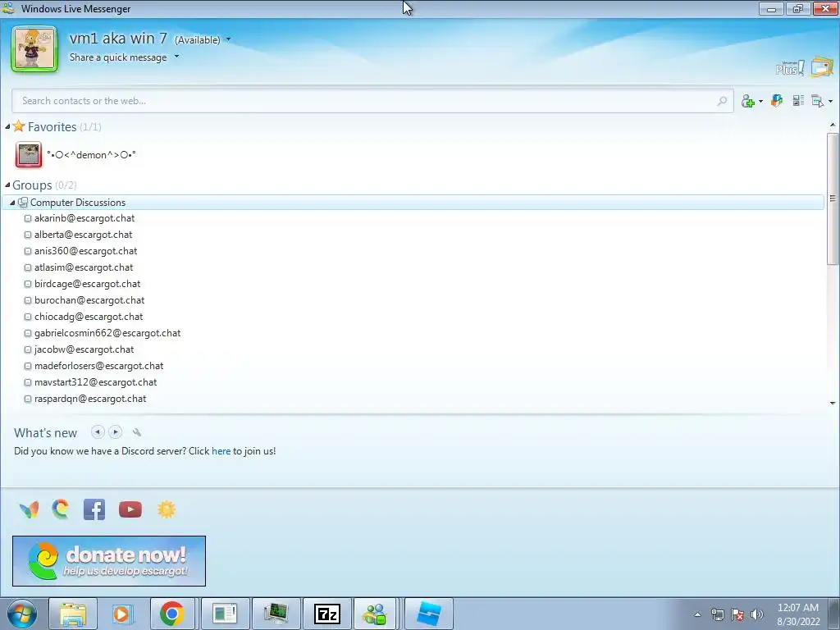Open the Messenger Plus! icon
This screenshot has width=840, height=630.
point(790,68)
